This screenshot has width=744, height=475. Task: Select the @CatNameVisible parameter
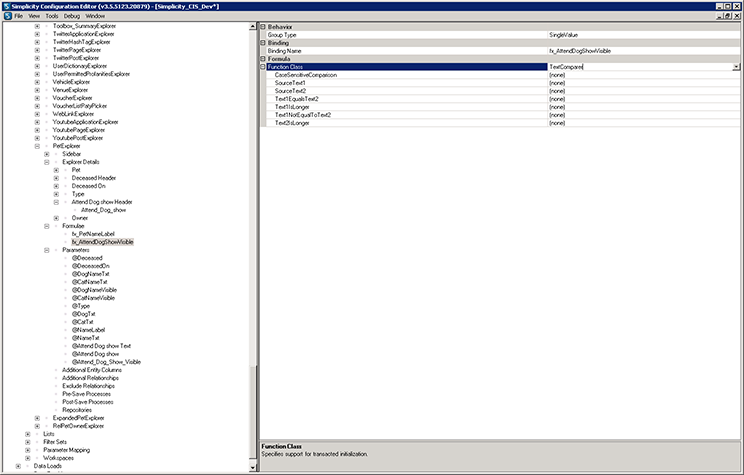93,298
